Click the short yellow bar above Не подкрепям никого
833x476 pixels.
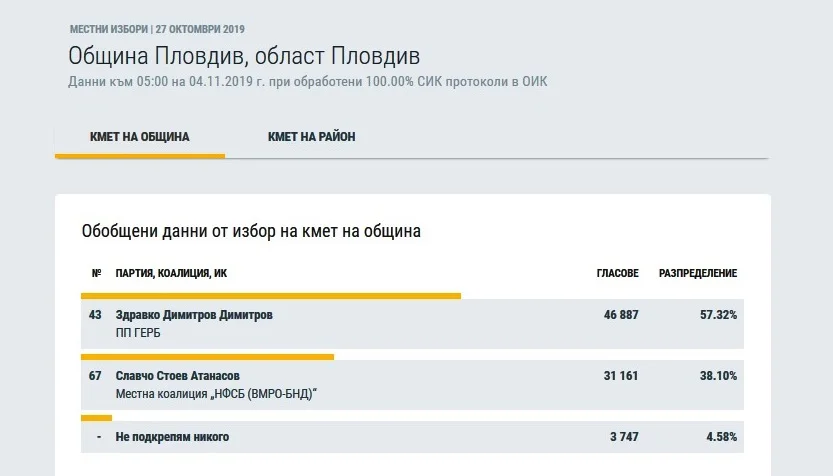pyautogui.click(x=96, y=418)
